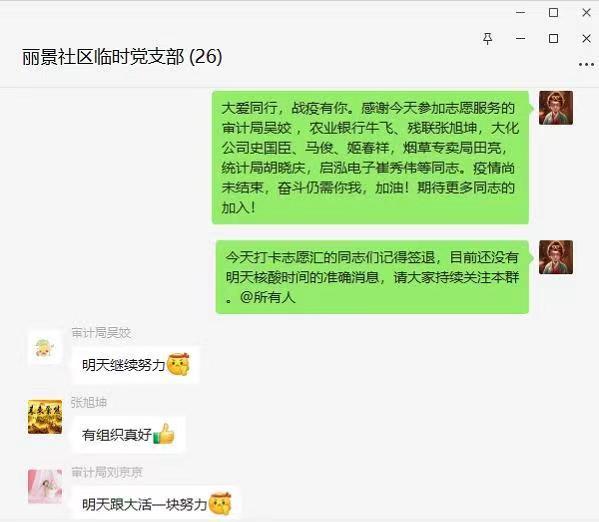Click the 明天继续努力 message bubble
Viewport: 599px width, 522px height.
[x=136, y=365]
